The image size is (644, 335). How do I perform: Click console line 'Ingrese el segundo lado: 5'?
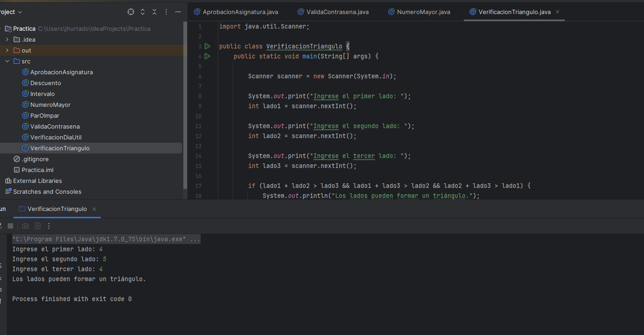[59, 259]
